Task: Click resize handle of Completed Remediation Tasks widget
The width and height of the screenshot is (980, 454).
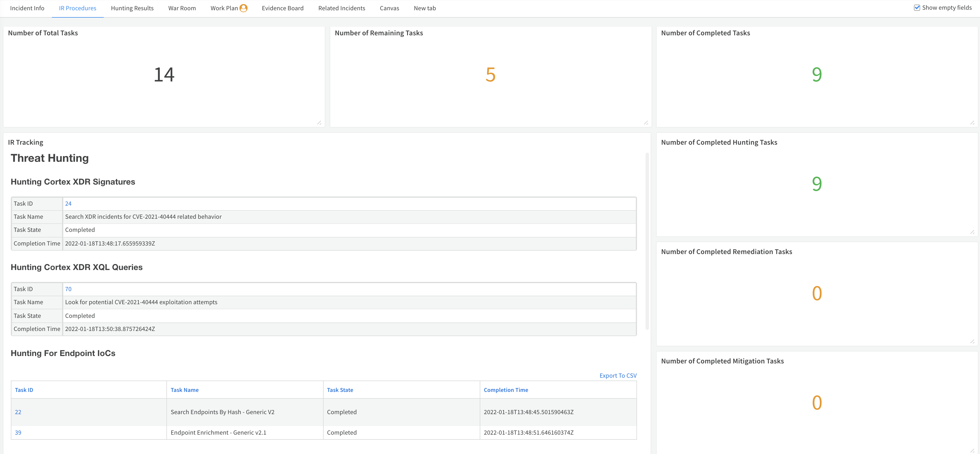Action: [x=972, y=341]
